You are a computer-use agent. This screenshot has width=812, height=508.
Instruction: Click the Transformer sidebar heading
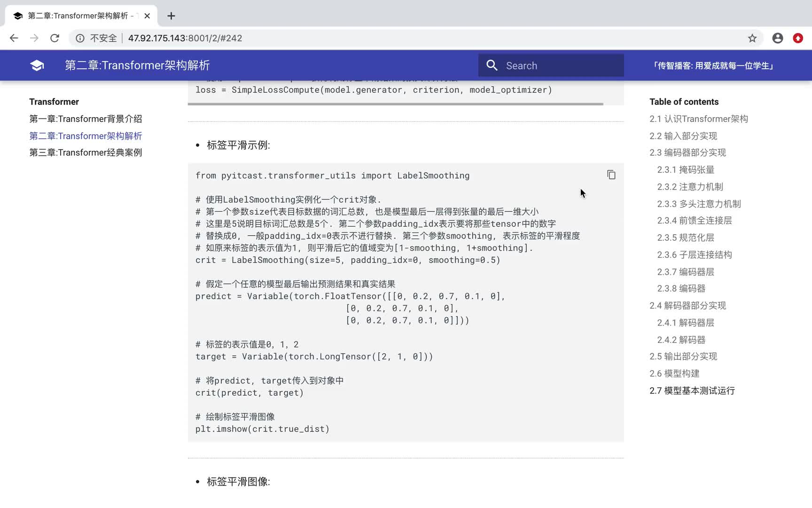pyautogui.click(x=54, y=102)
